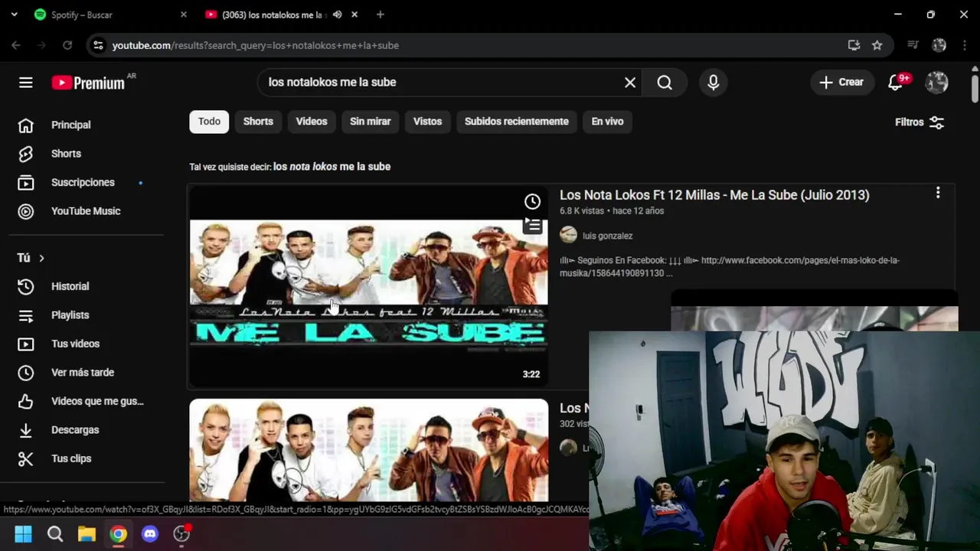Expand the Tú section
Screen dimensions: 980x551
[31, 258]
